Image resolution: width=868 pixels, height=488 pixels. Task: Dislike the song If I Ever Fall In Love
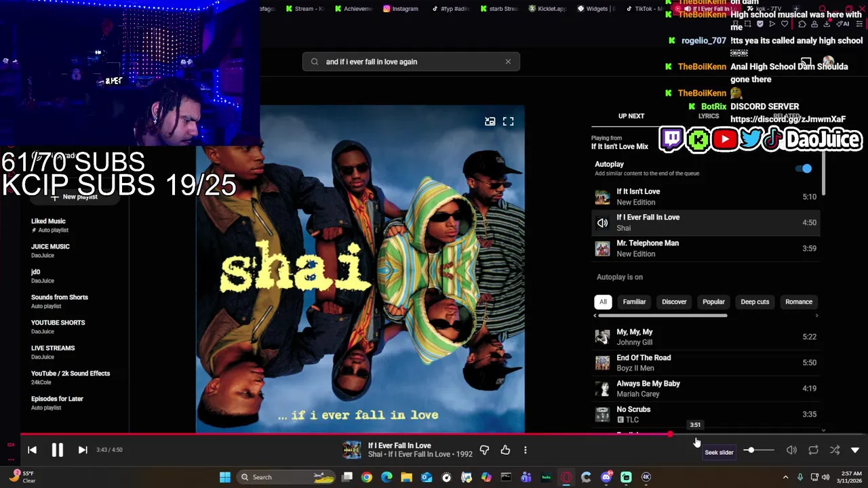tap(484, 450)
